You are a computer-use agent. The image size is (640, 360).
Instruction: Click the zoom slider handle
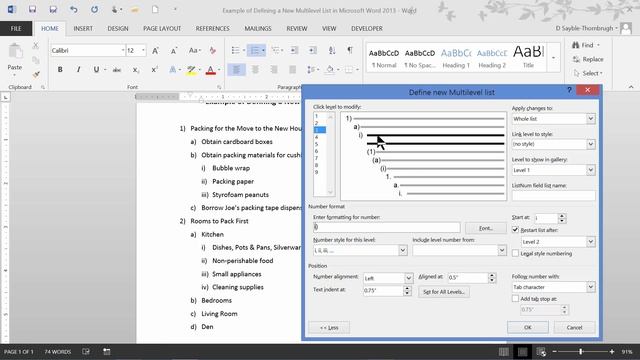coord(580,351)
